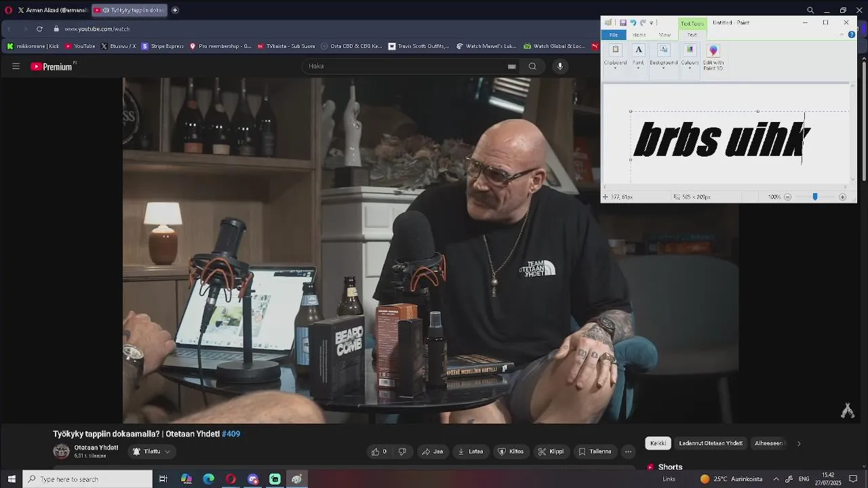
Task: Click the browser tab search magnifier icon
Action: (810, 10)
